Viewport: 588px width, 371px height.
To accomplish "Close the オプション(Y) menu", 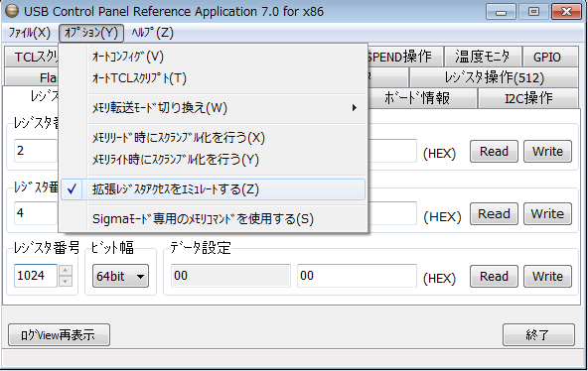I will pyautogui.click(x=91, y=33).
